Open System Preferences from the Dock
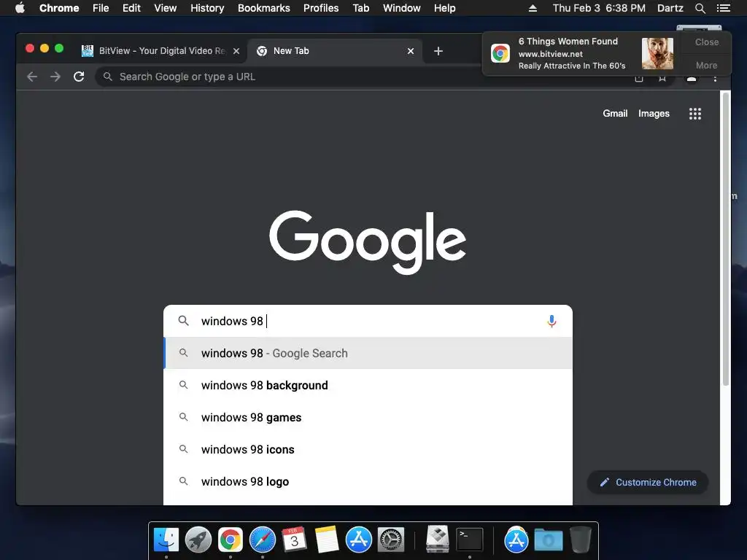The image size is (747, 560). [391, 540]
